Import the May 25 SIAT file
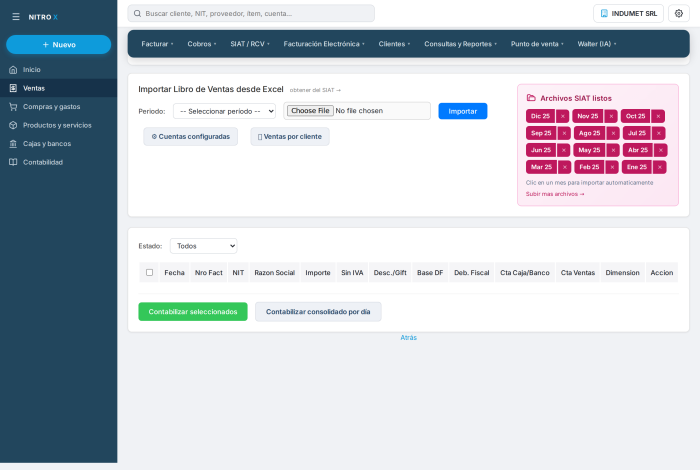 [x=589, y=150]
